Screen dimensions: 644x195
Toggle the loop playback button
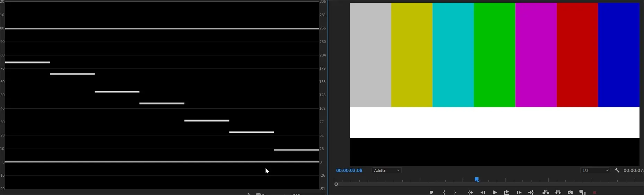tap(507, 193)
